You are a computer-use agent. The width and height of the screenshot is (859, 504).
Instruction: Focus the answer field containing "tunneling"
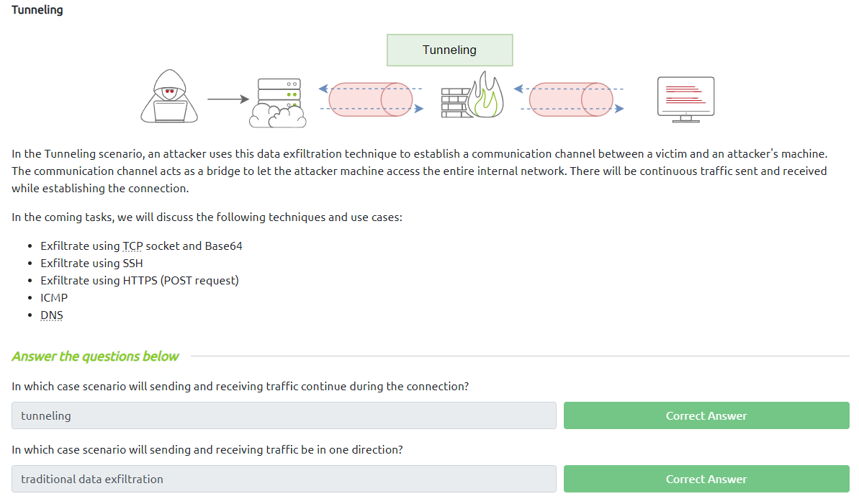click(284, 415)
